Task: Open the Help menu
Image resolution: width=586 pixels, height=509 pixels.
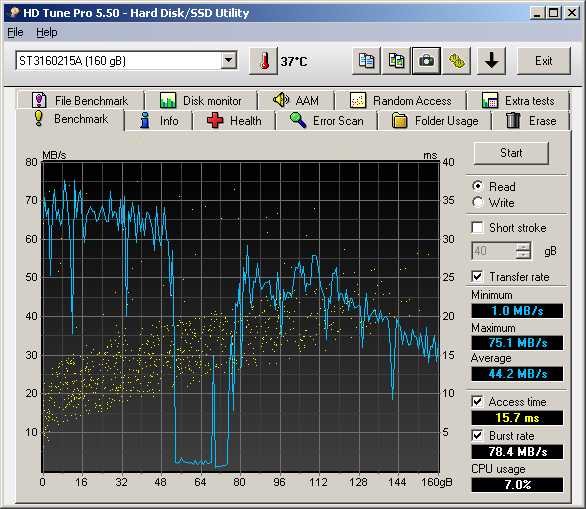Action: [47, 33]
